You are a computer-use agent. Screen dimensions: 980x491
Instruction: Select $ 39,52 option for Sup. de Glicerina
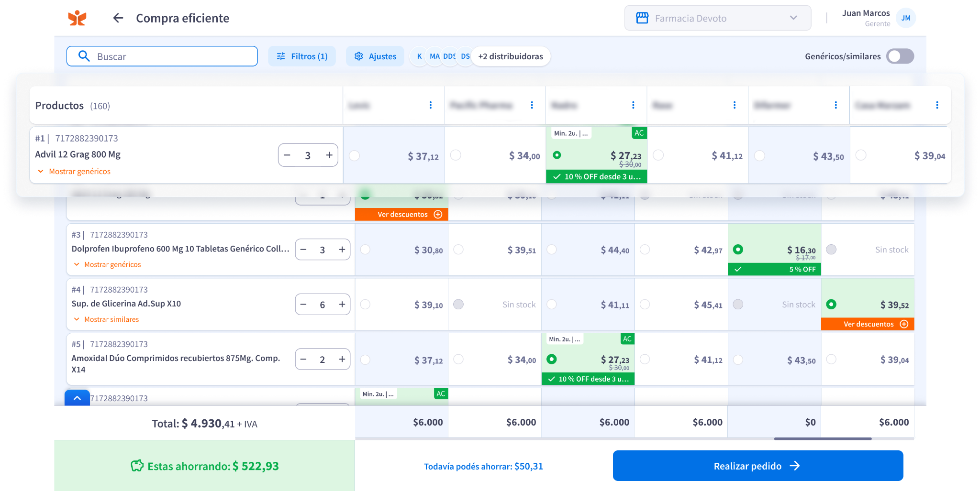[x=831, y=304]
